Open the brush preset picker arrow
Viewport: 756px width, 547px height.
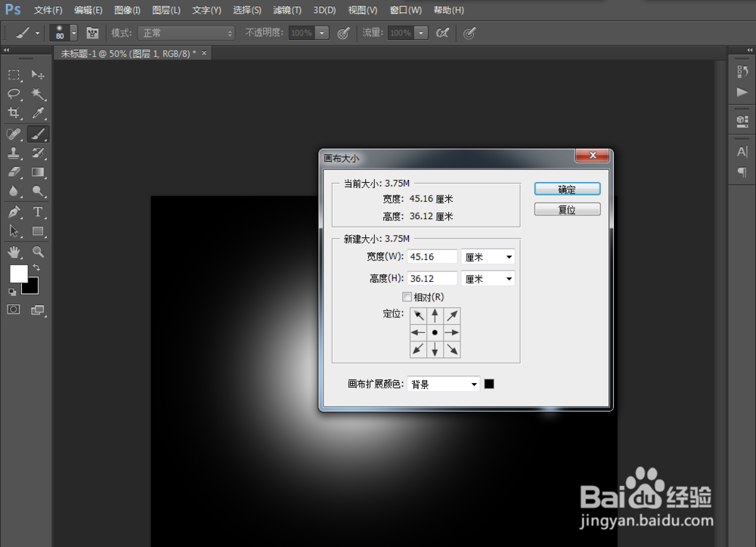click(74, 32)
